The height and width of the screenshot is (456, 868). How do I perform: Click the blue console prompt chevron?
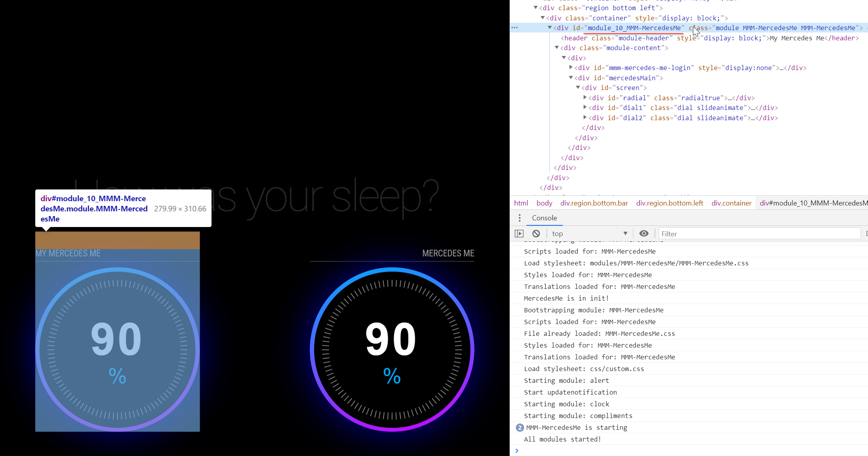pos(517,451)
